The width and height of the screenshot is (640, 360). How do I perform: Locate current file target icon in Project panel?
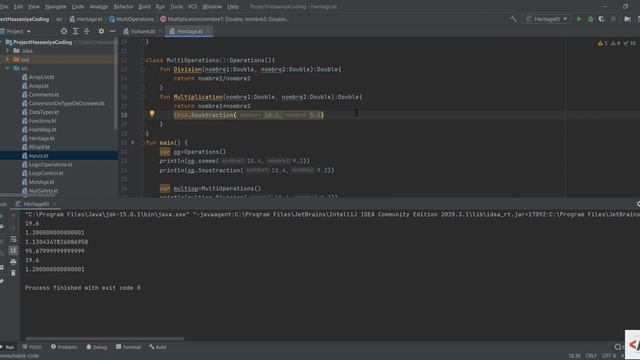[64, 31]
